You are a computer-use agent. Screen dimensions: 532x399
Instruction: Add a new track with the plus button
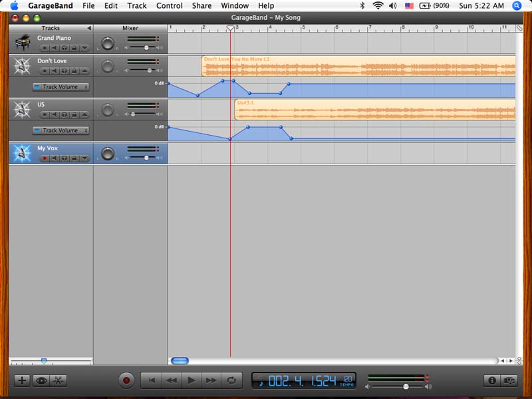[22, 380]
